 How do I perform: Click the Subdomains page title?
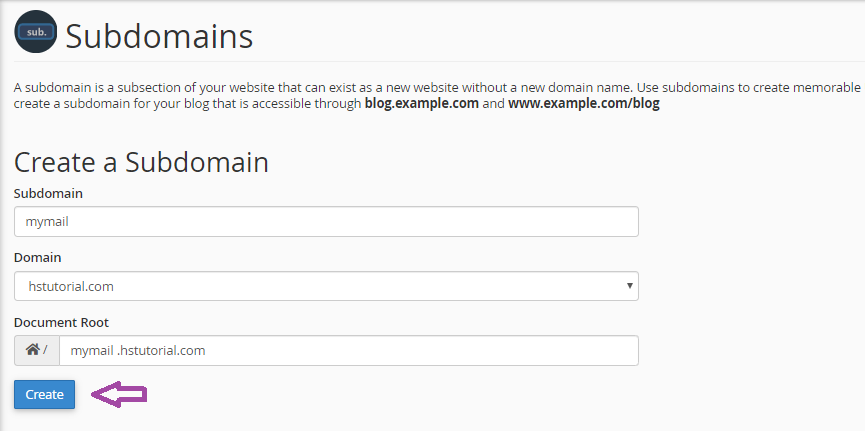[x=159, y=37]
